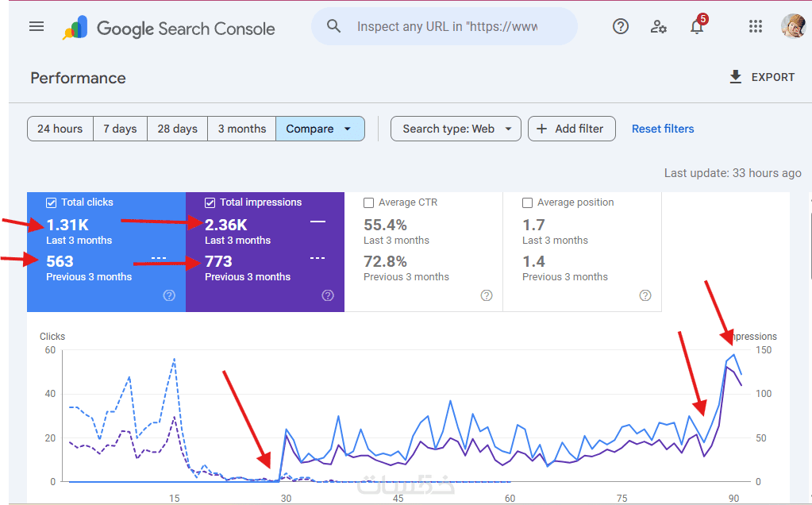The image size is (812, 505).
Task: Enable the Average CTR checkbox
Action: (369, 202)
